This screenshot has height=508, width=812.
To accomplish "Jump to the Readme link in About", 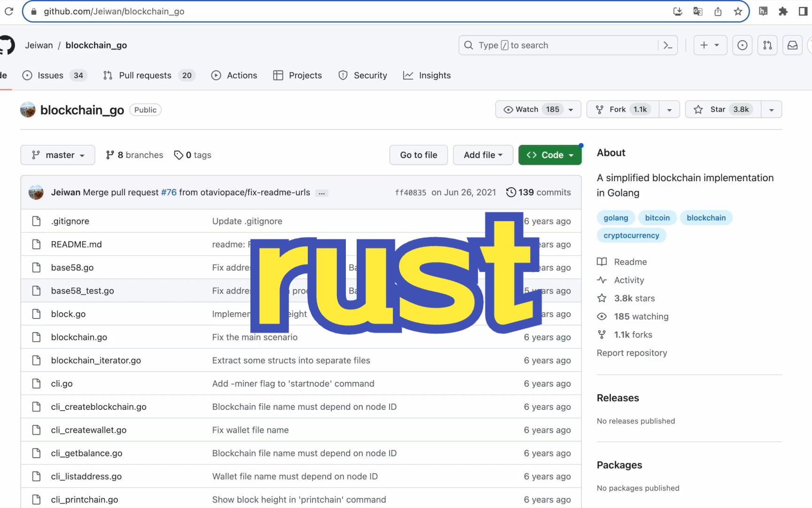I will pyautogui.click(x=622, y=262).
